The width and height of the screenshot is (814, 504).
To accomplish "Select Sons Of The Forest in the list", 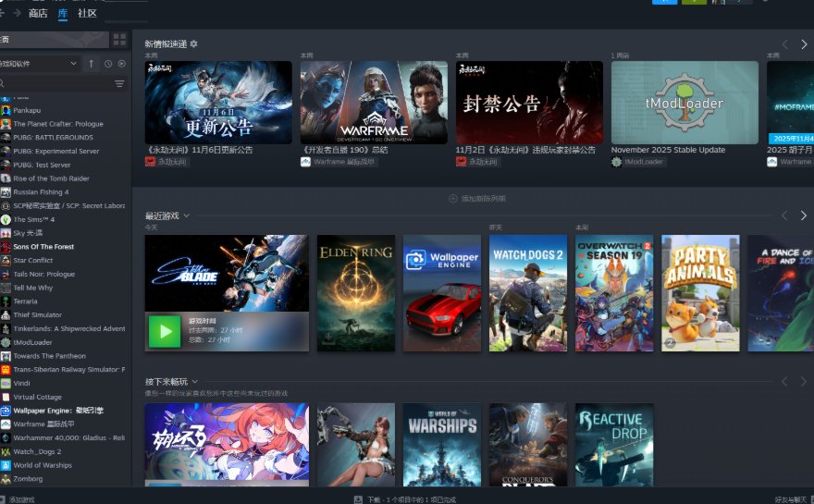I will click(43, 247).
